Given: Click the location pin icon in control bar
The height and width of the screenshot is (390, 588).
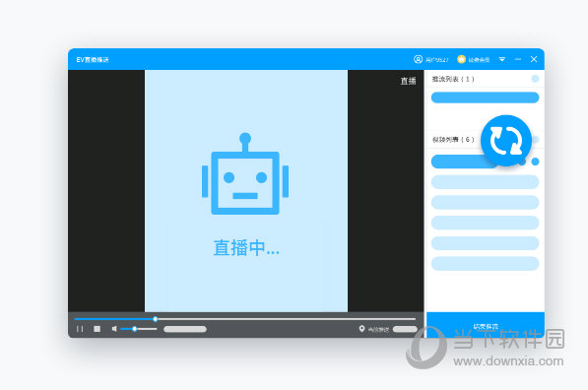Looking at the screenshot, I should click(361, 329).
